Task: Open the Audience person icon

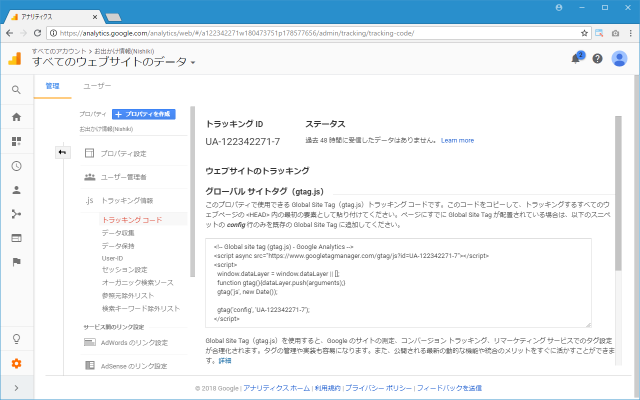Action: (16, 189)
